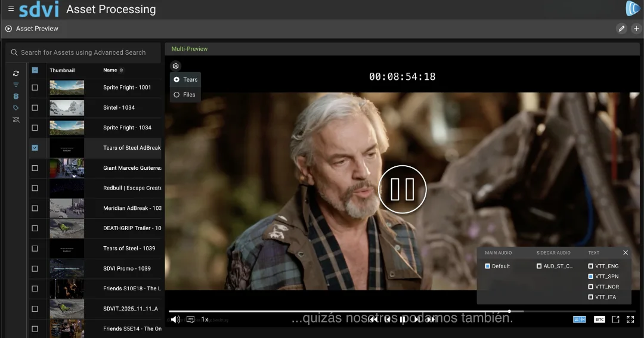Refresh the asset list
Screen dimensions: 644x338
(x=16, y=73)
